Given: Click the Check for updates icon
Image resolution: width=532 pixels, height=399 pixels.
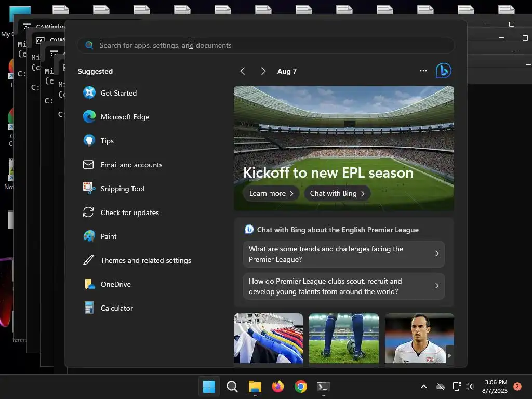Looking at the screenshot, I should pyautogui.click(x=88, y=212).
